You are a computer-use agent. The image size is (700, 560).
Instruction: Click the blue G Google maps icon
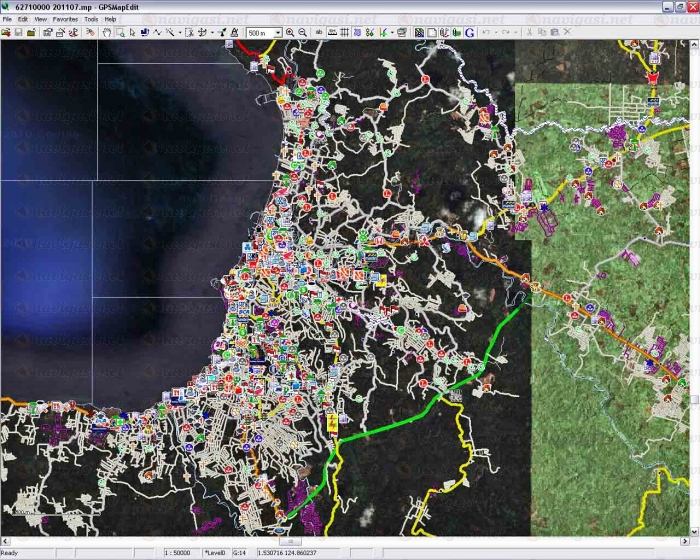(469, 32)
